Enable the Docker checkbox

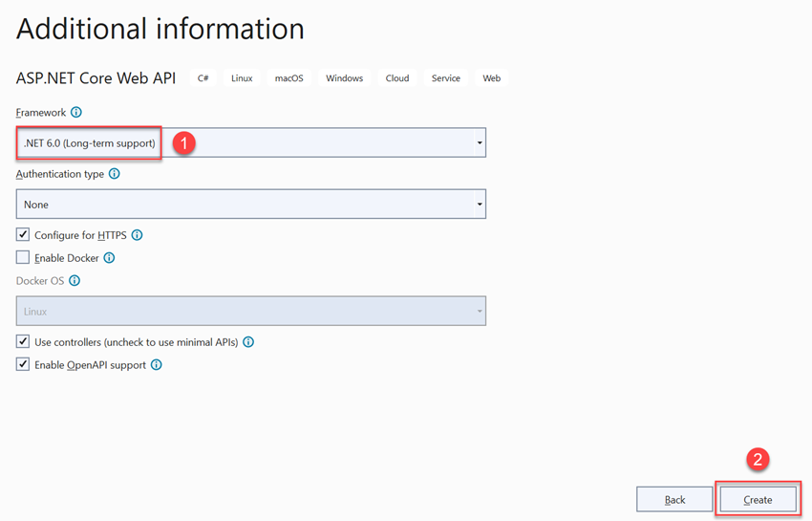(23, 258)
